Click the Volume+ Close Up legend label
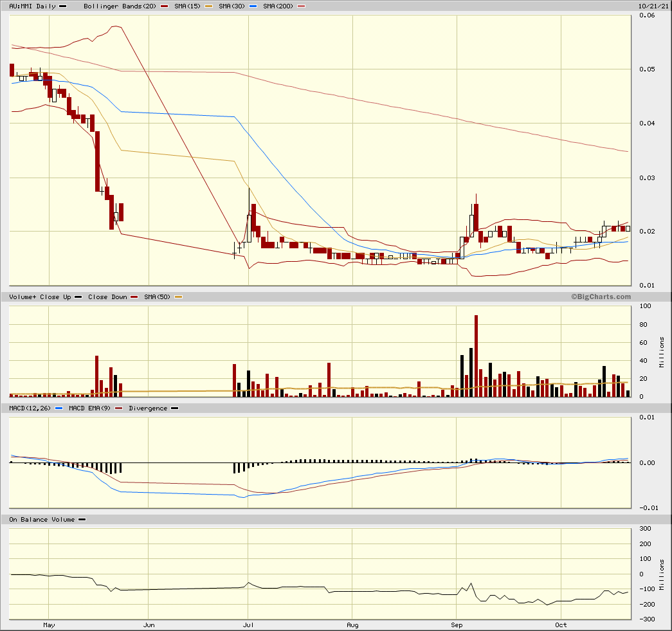This screenshot has height=631, width=672. click(x=40, y=297)
